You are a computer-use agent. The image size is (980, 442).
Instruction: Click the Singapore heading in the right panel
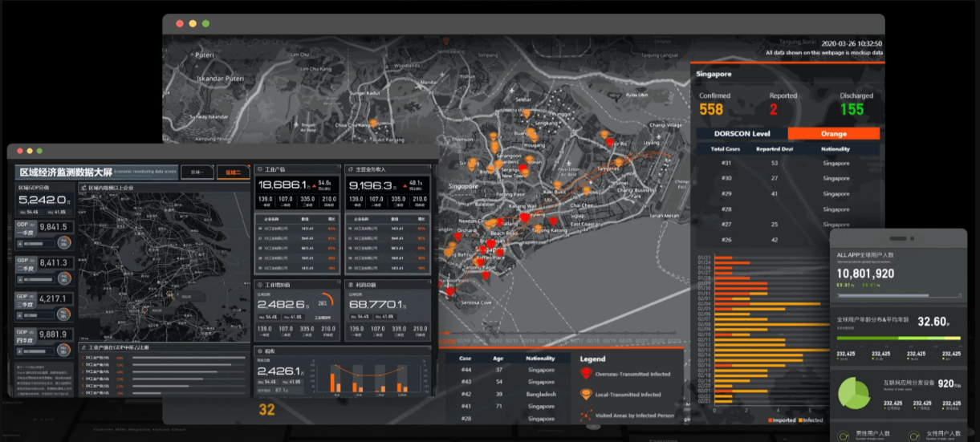pos(714,74)
